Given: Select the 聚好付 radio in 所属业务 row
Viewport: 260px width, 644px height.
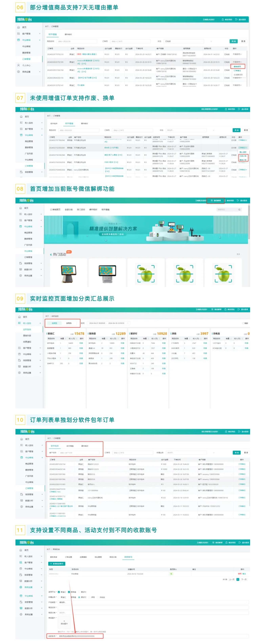Looking at the screenshot, I should coord(79,597).
